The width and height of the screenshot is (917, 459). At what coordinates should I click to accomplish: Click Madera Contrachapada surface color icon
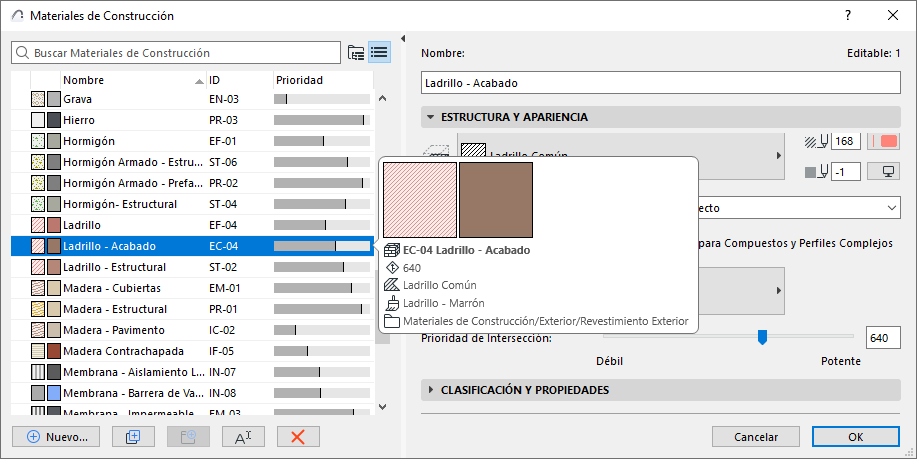click(54, 351)
